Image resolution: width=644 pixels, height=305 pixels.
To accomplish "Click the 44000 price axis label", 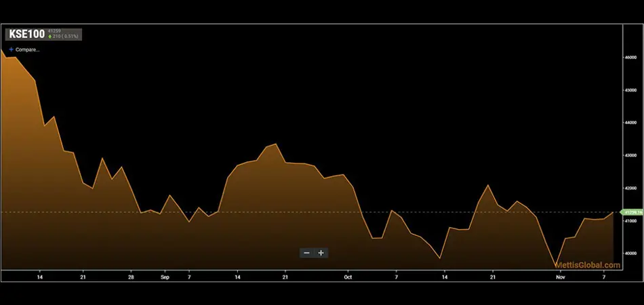I will 630,123.
